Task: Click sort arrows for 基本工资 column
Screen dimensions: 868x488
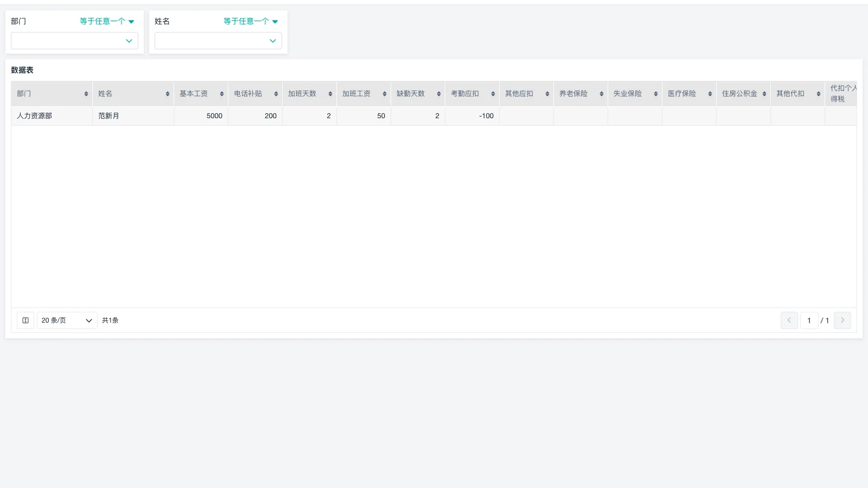Action: coord(222,94)
